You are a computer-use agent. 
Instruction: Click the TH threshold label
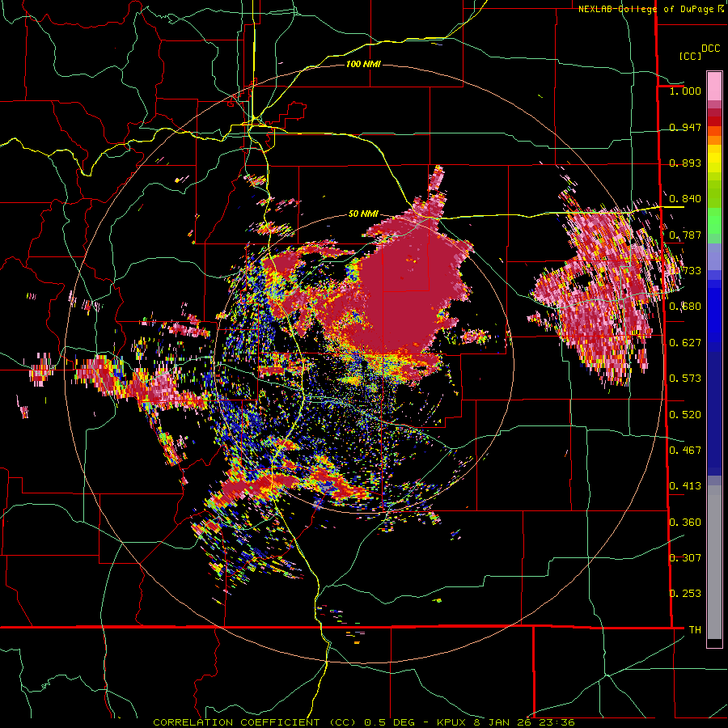click(x=695, y=630)
